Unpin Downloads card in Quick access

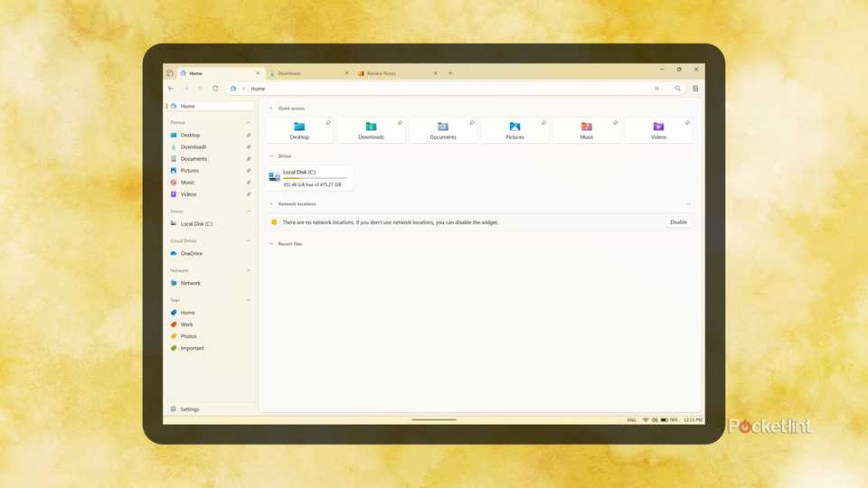point(400,123)
